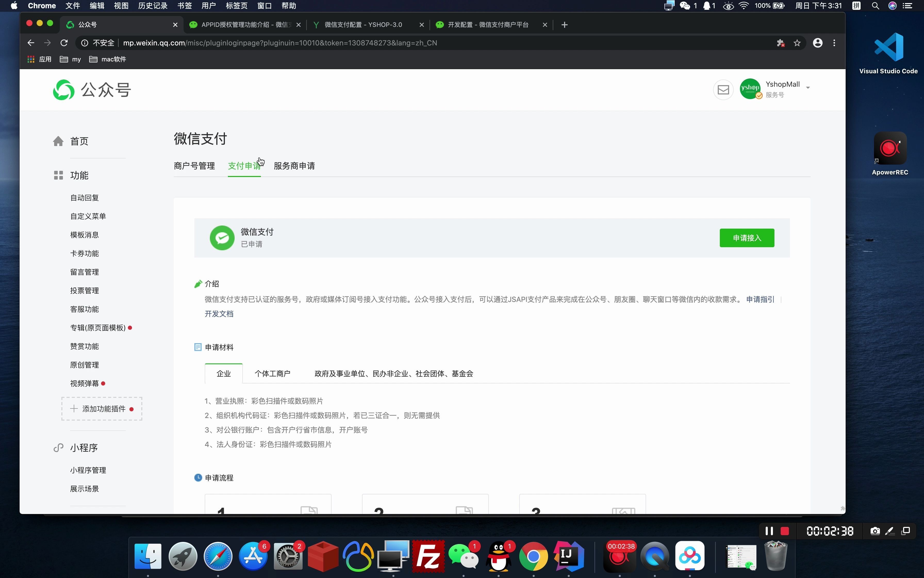
Task: Open Chrome three-dot menu
Action: [x=834, y=43]
